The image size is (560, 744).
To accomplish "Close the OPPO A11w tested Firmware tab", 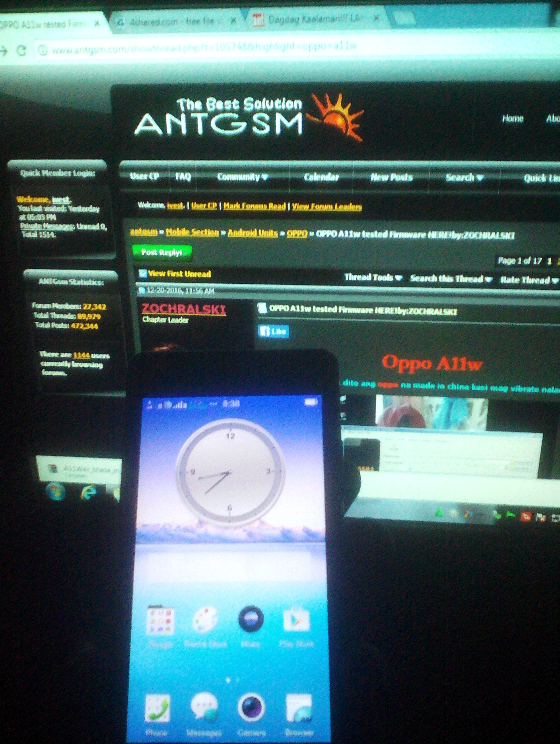I will pos(97,24).
